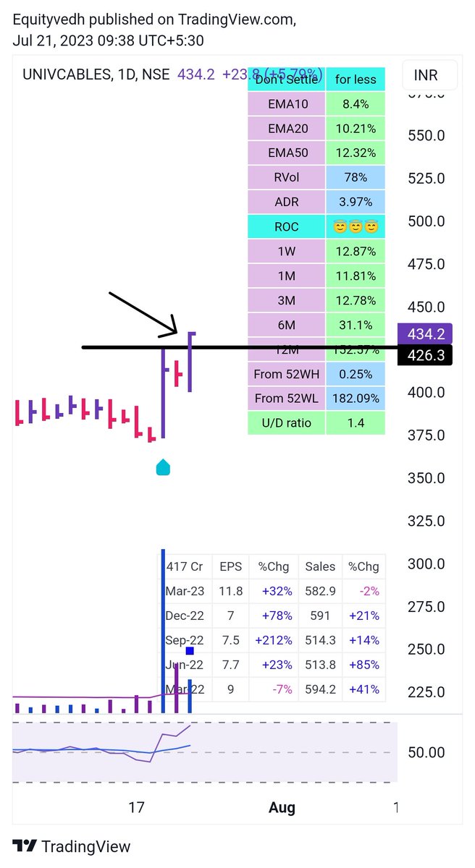Open the TradingView logo link
475x868 pixels.
pos(72,846)
